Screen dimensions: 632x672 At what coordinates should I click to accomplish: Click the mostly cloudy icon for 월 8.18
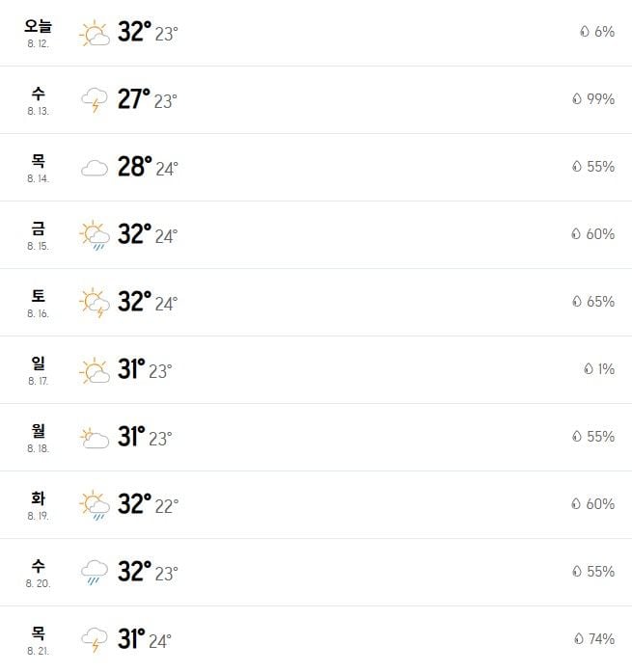(x=95, y=438)
